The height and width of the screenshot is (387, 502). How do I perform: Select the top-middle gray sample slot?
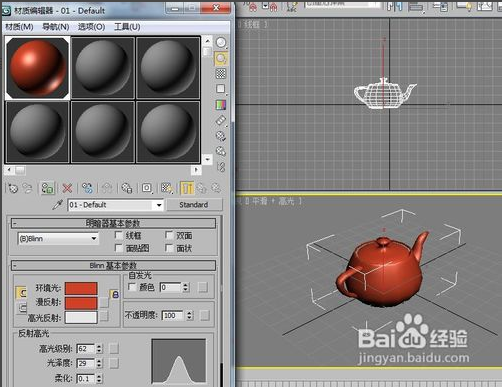pos(103,68)
